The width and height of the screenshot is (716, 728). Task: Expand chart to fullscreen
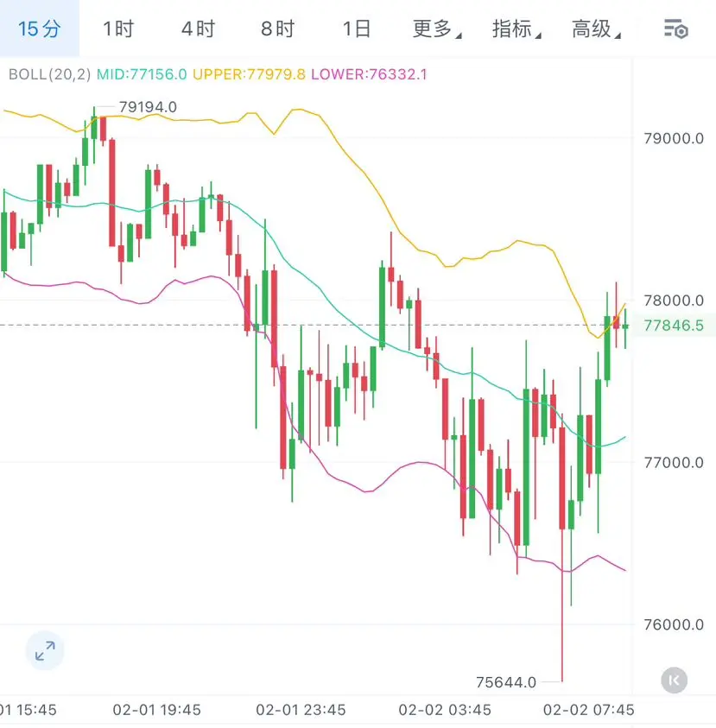[x=45, y=651]
